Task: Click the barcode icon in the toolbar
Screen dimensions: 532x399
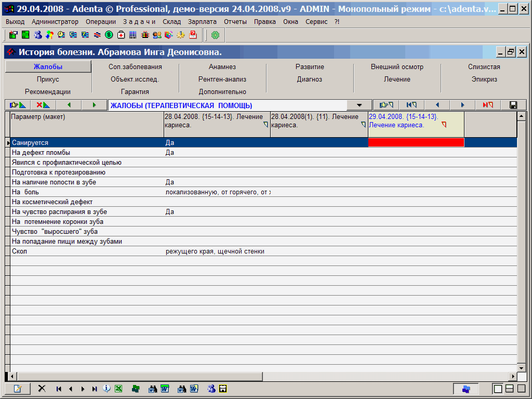Action: tap(133, 35)
